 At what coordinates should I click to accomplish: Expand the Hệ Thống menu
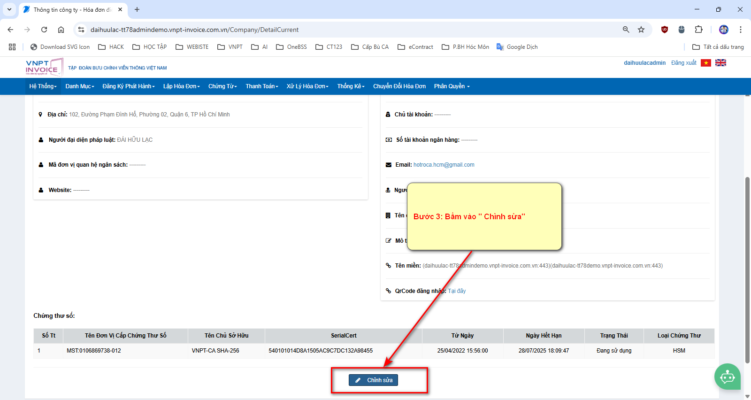pyautogui.click(x=43, y=86)
